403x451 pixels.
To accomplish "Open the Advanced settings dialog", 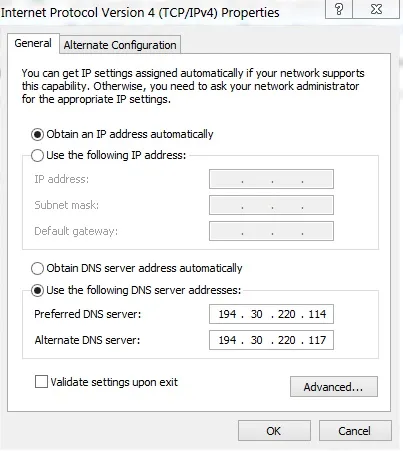I will (x=334, y=387).
